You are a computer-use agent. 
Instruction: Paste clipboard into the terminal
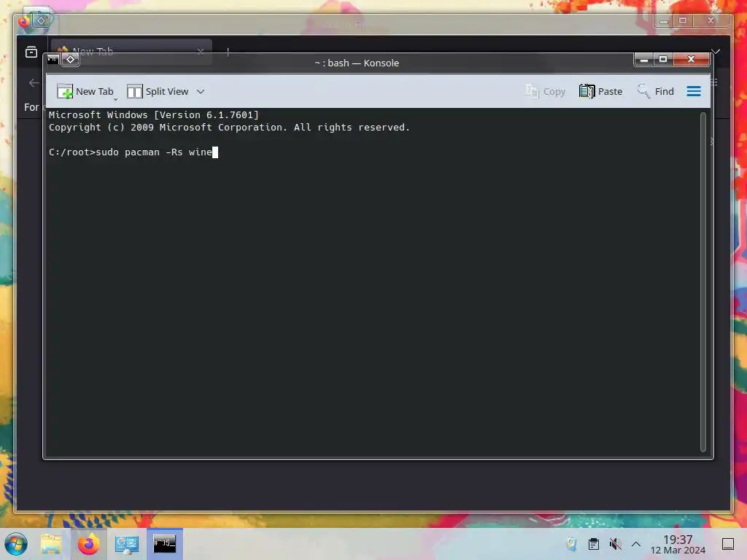[x=601, y=91]
